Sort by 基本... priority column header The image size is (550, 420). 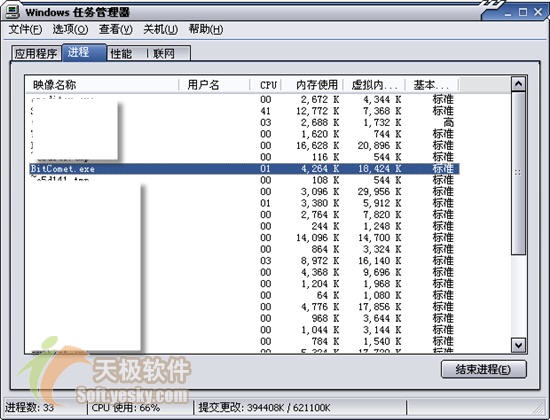click(432, 85)
